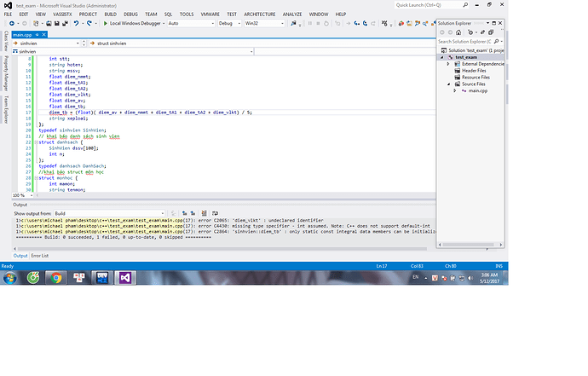Open Chrome from the taskbar
The image size is (588, 376).
[x=56, y=278]
